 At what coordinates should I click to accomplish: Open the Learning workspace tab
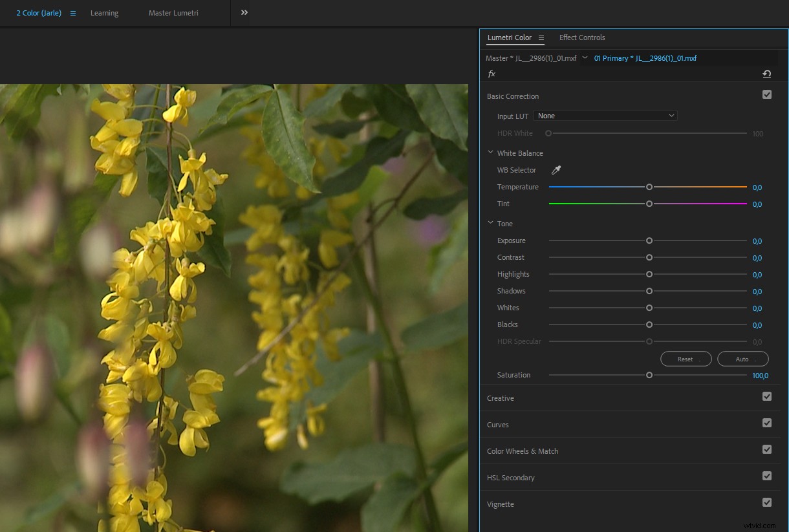[104, 13]
